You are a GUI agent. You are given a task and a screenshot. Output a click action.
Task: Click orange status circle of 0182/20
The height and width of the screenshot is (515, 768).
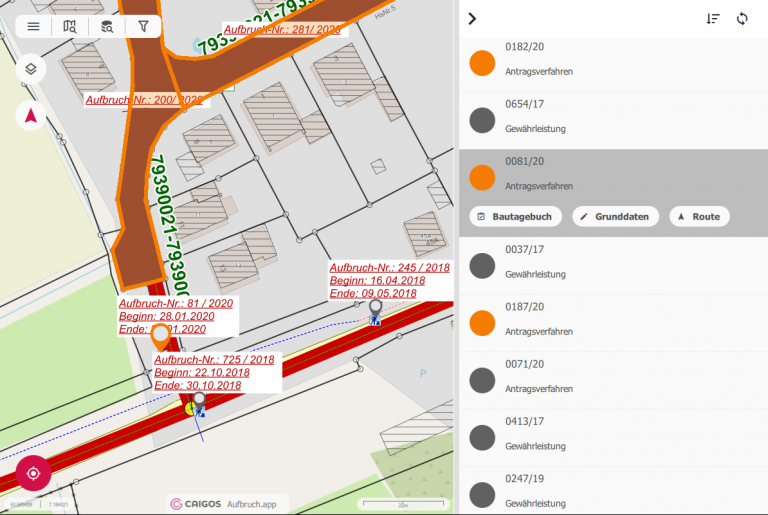coord(482,63)
